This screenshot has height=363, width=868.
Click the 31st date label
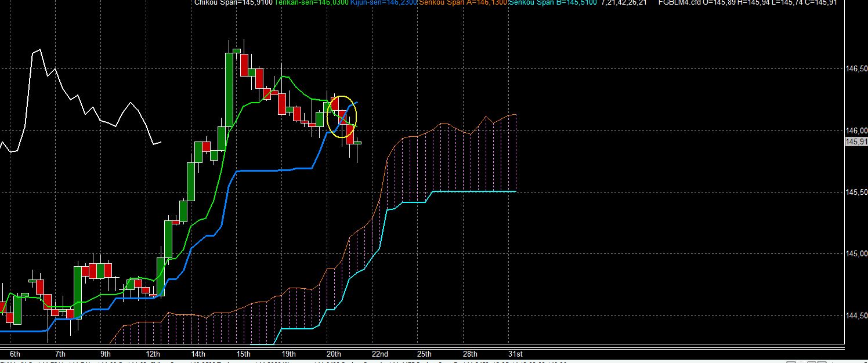(515, 354)
